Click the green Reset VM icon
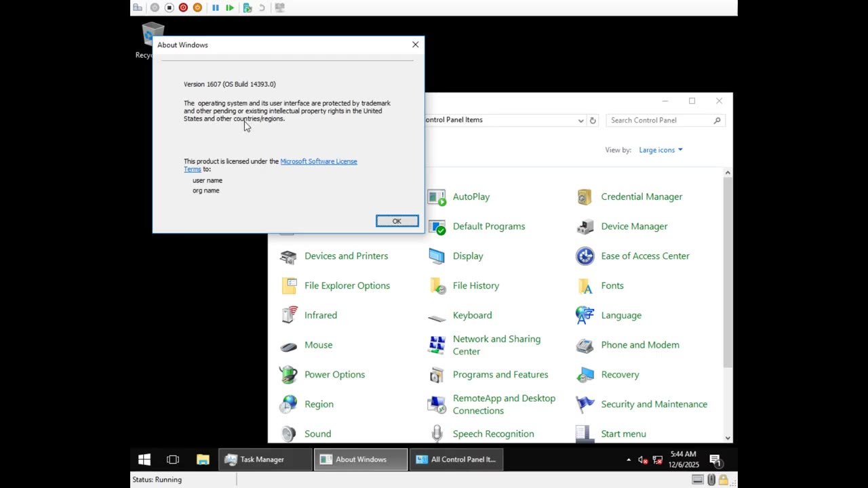This screenshot has height=488, width=868. click(230, 7)
